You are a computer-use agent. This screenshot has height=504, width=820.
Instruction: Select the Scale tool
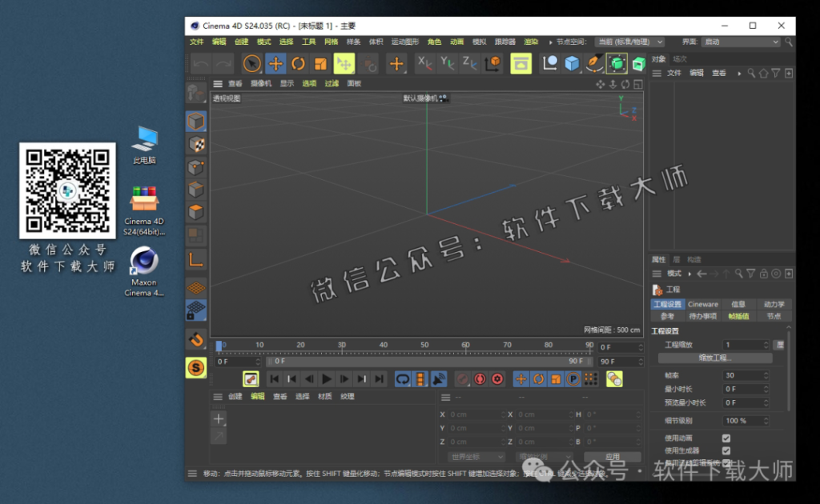click(x=321, y=63)
